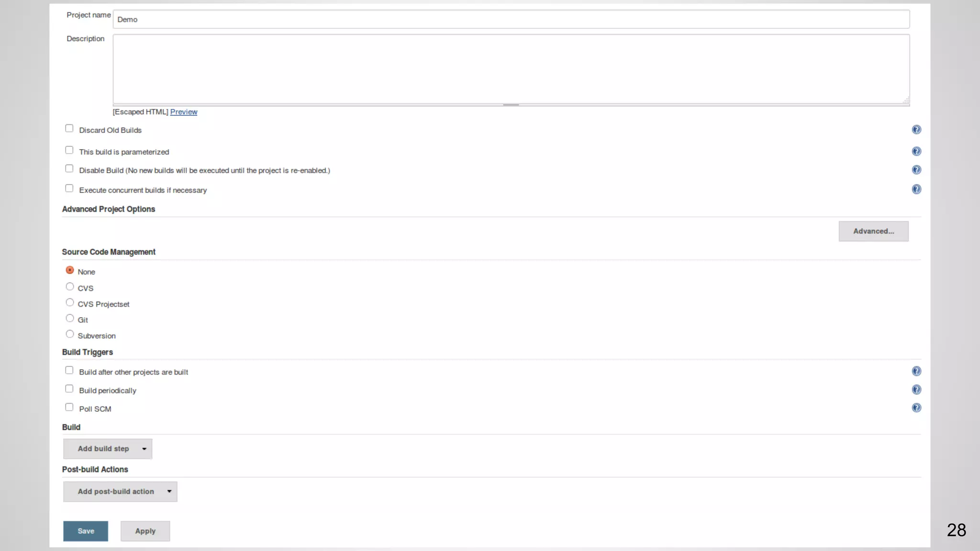Open the Add post-build action dropdown
The height and width of the screenshot is (551, 980).
pyautogui.click(x=120, y=492)
